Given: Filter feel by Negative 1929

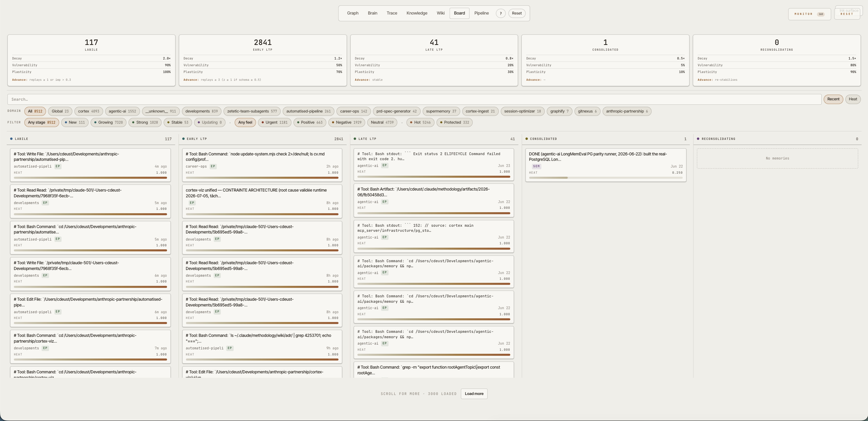Looking at the screenshot, I should click(347, 122).
